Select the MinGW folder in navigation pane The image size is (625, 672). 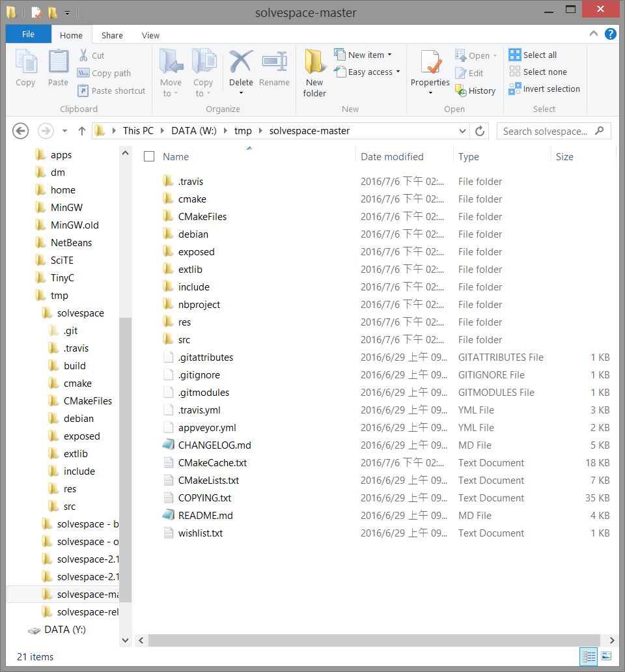[66, 208]
